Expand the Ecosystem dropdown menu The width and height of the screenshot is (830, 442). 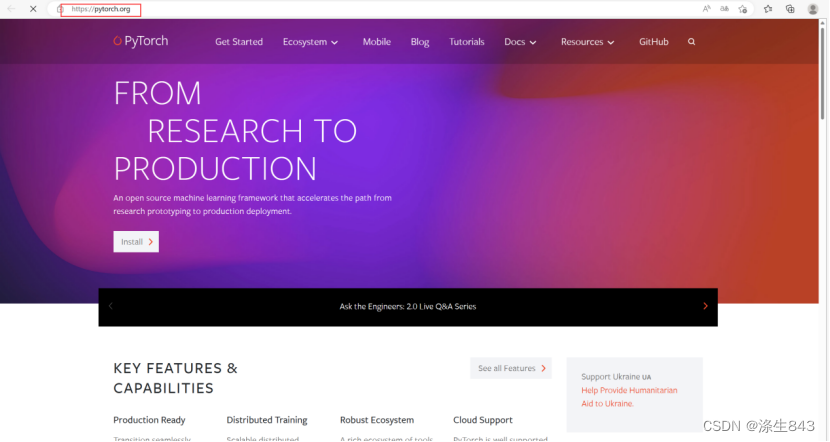310,42
